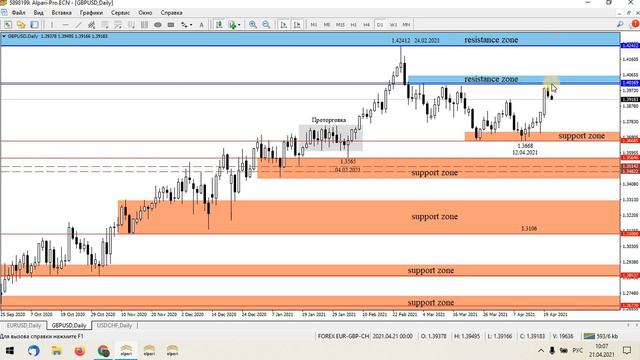Switch to the EURUSD,Daily chart tab

pos(24,325)
